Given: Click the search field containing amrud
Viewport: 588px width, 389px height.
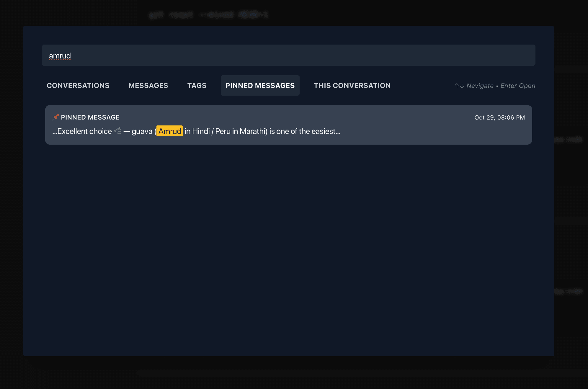Looking at the screenshot, I should click(x=288, y=55).
